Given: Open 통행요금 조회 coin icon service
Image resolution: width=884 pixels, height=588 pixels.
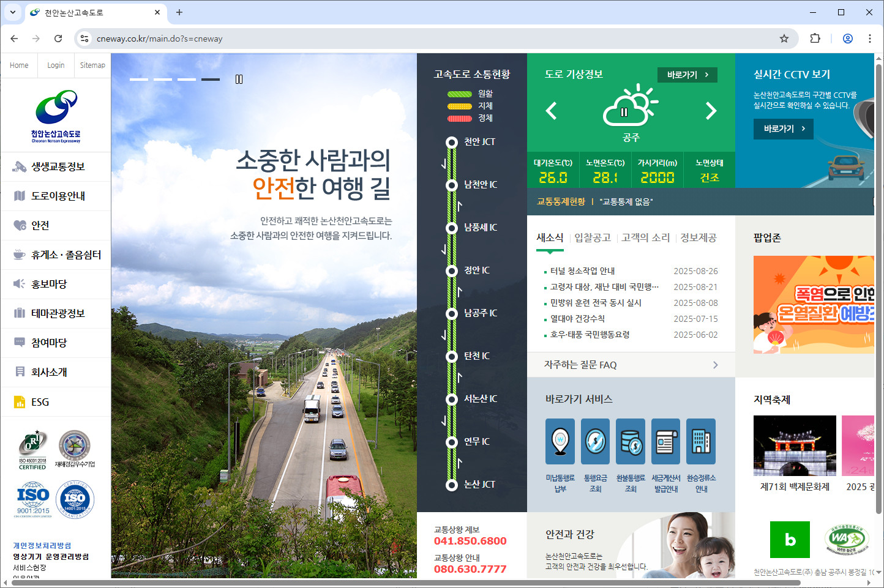Looking at the screenshot, I should [x=594, y=441].
